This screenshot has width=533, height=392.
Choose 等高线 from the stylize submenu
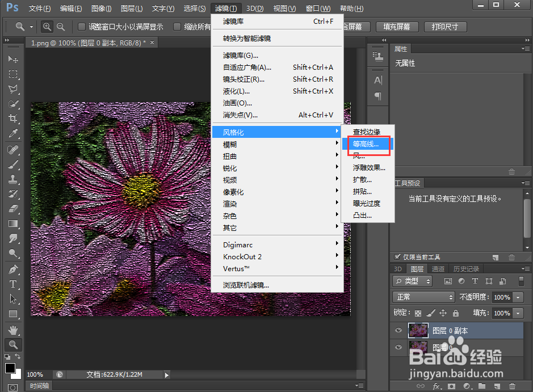[x=368, y=144]
